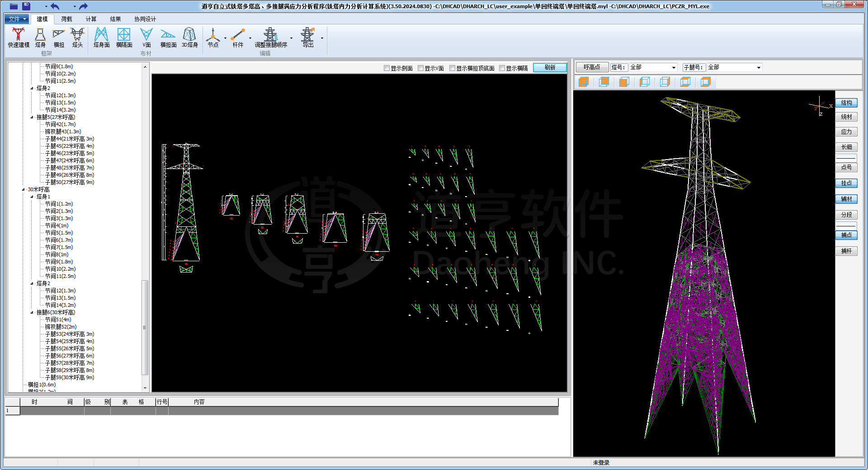Undo the last action via the back arrow
Viewport: 868px width, 470px height.
(x=55, y=6)
